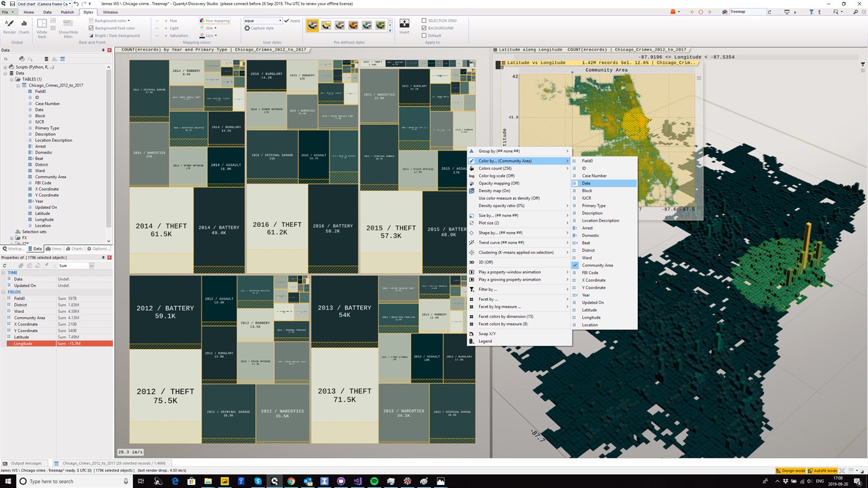The width and height of the screenshot is (868, 488).
Task: Click the Apply button in User styles
Action: click(x=293, y=20)
